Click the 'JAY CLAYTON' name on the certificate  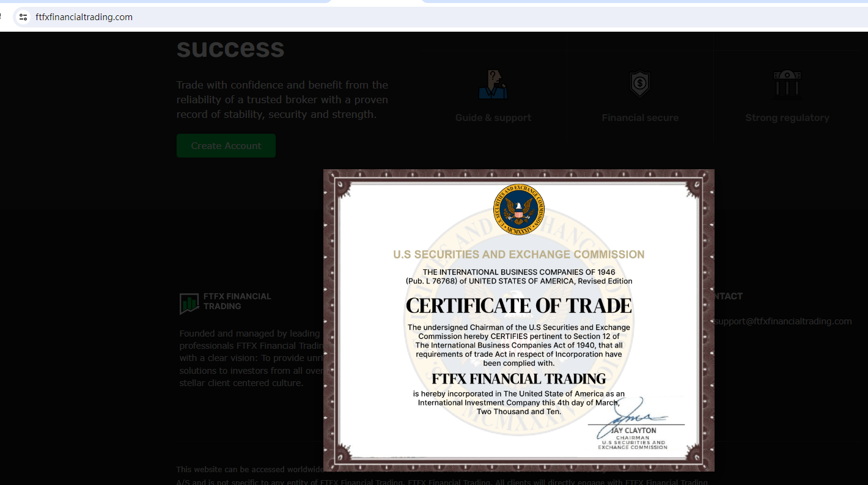[x=633, y=431]
